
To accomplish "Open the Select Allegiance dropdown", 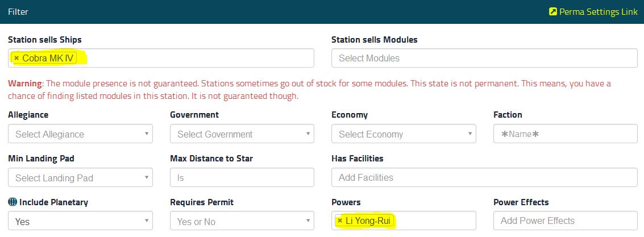I will click(81, 134).
